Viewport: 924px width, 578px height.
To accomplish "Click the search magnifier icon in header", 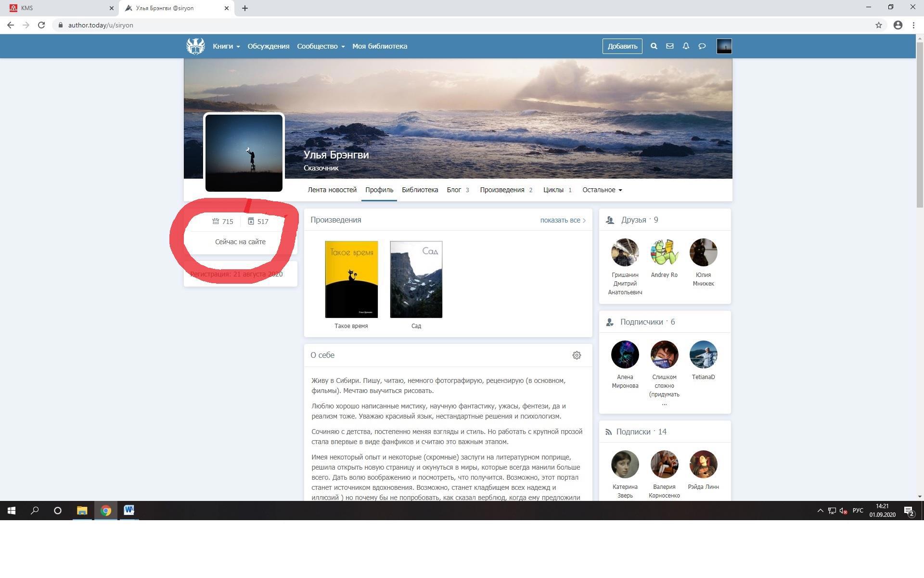I will (x=654, y=46).
